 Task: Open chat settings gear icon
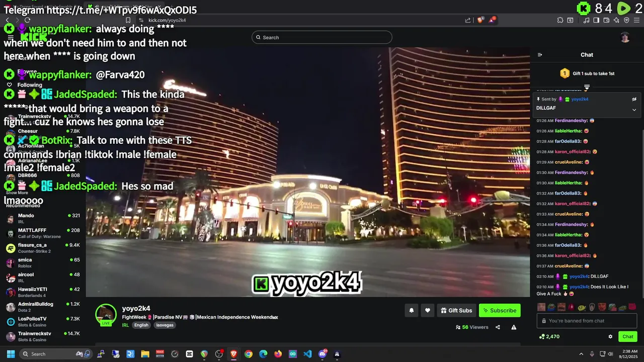pyautogui.click(x=610, y=337)
